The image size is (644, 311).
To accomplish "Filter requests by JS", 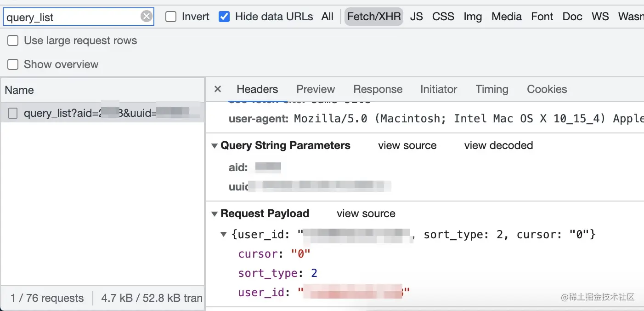I will click(x=416, y=17).
